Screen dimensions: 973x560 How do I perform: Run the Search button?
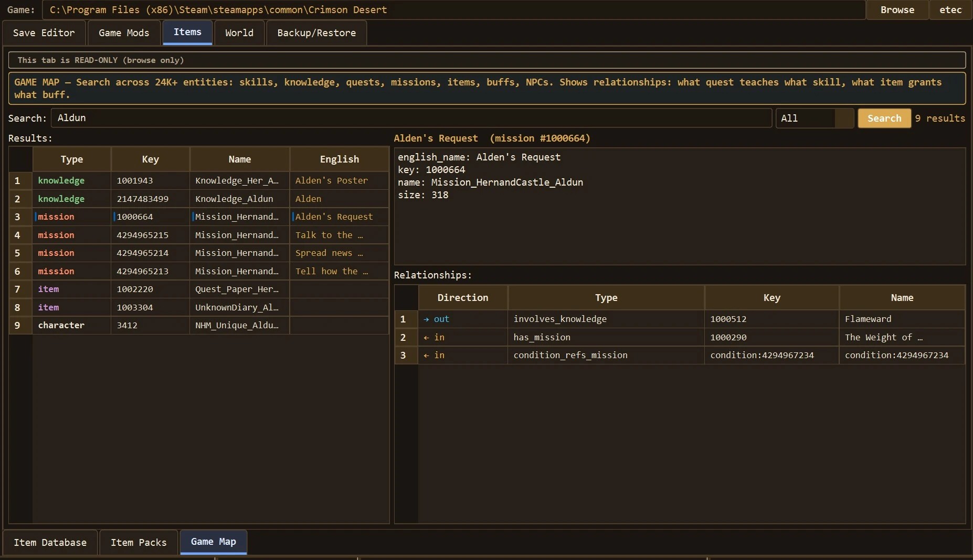pos(884,119)
